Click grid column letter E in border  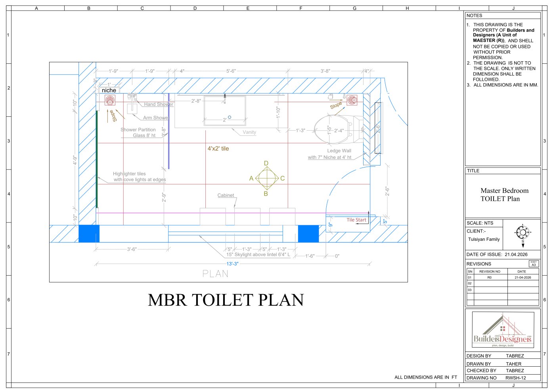coord(248,8)
